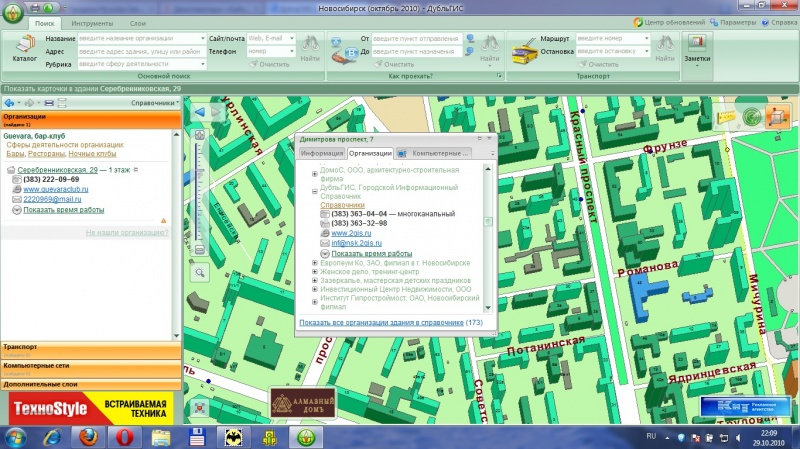Open the Справочники dropdown in left panel
The width and height of the screenshot is (800, 449).
[x=155, y=103]
